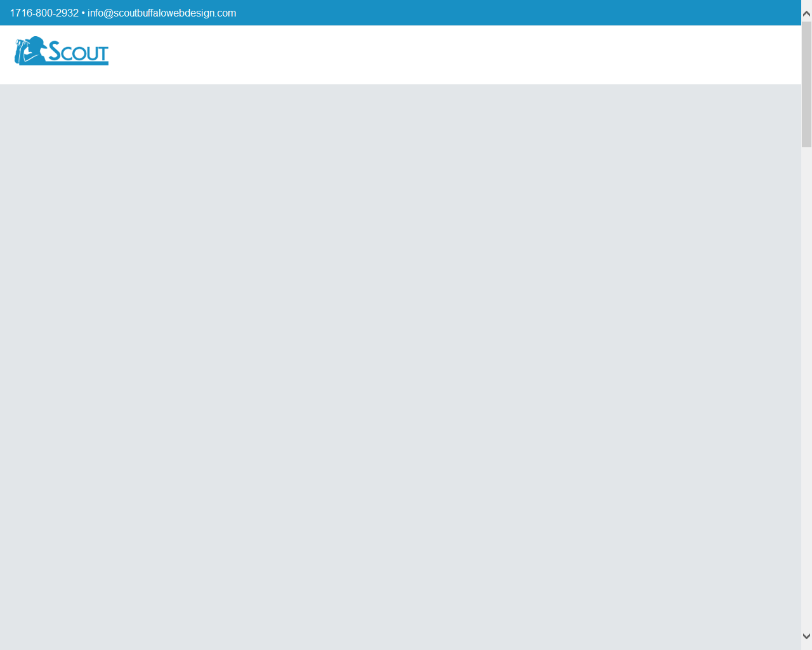The height and width of the screenshot is (650, 812).
Task: Click the scout figure in the logo
Action: point(33,55)
